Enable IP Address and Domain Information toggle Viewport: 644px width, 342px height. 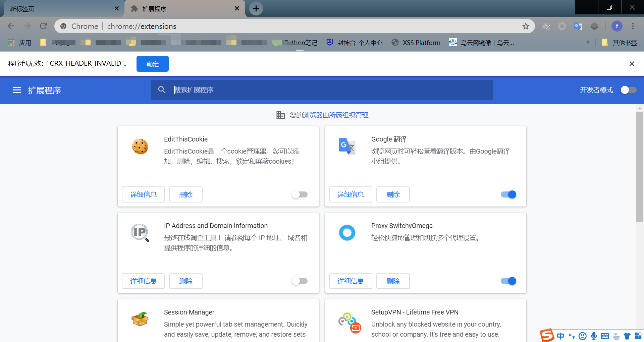[300, 281]
